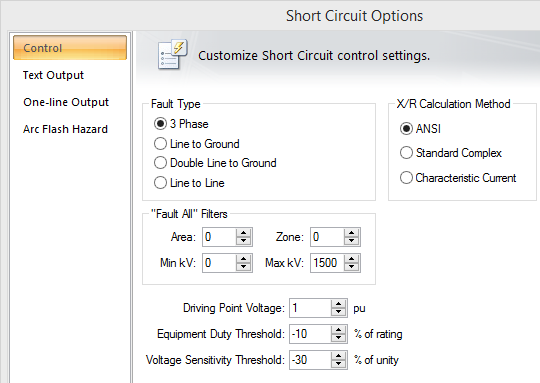Select Line to Line fault type
Viewport: 540px width, 383px height.
pyautogui.click(x=189, y=183)
